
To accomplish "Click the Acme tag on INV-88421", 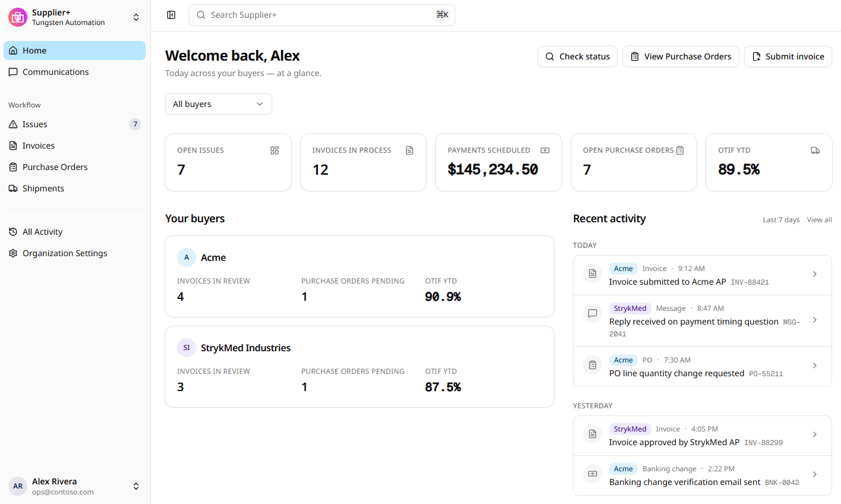I will coord(623,269).
